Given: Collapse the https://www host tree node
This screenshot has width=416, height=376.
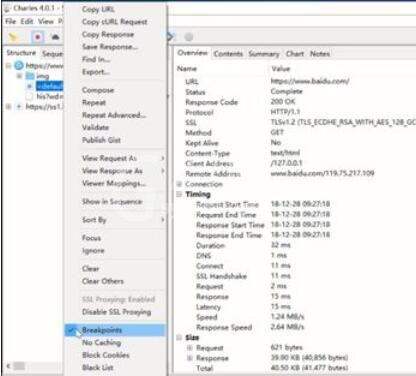Looking at the screenshot, I should pyautogui.click(x=8, y=65).
